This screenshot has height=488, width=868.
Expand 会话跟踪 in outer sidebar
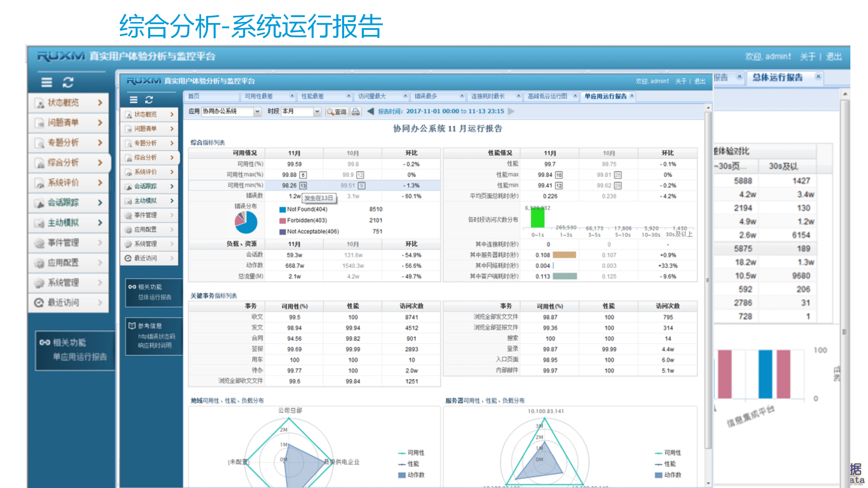pyautogui.click(x=100, y=202)
